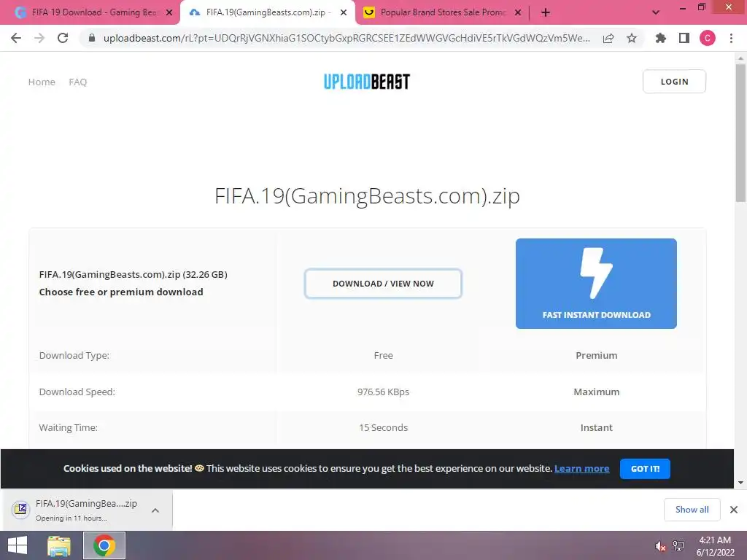This screenshot has height=560, width=747.
Task: Go back using the browser back arrow
Action: (16, 38)
